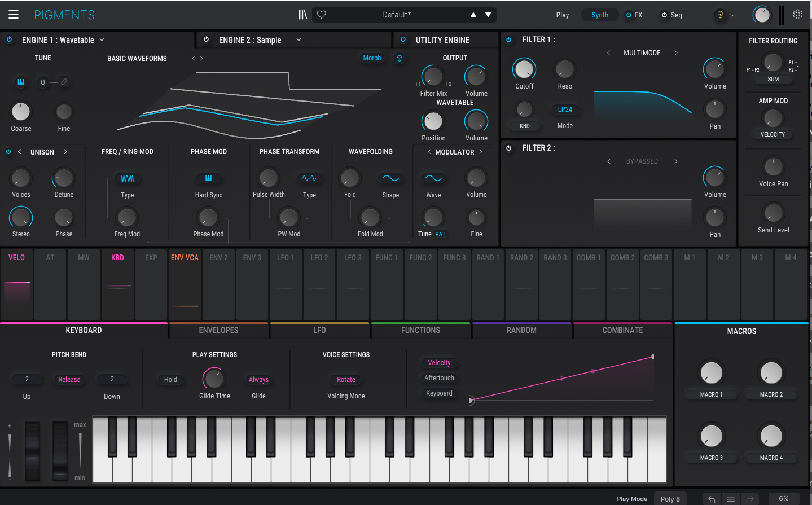Open Voicing Mode Rotate dropdown

pyautogui.click(x=346, y=380)
